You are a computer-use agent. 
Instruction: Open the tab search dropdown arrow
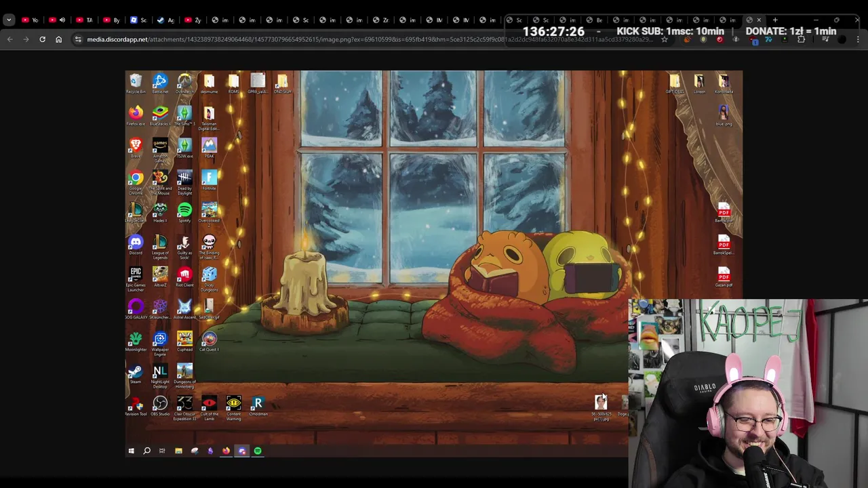point(9,20)
